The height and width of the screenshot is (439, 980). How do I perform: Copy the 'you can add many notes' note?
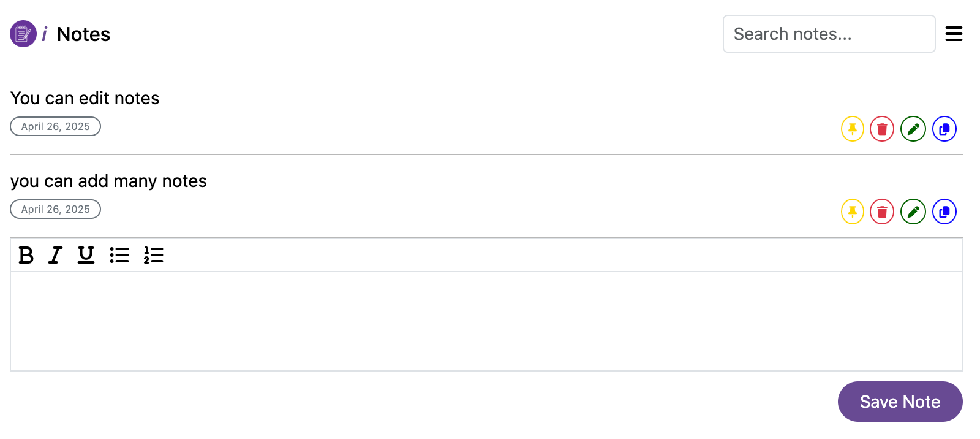click(944, 212)
